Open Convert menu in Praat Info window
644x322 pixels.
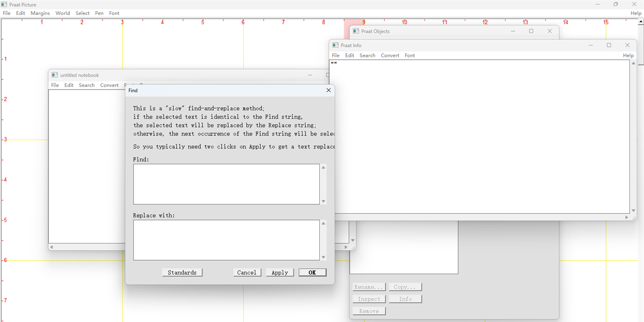click(390, 56)
